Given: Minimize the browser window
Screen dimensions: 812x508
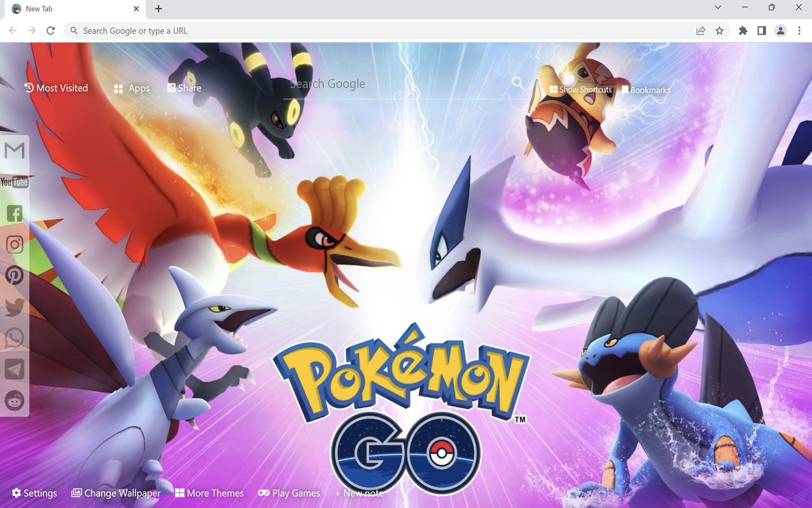Looking at the screenshot, I should click(x=745, y=8).
